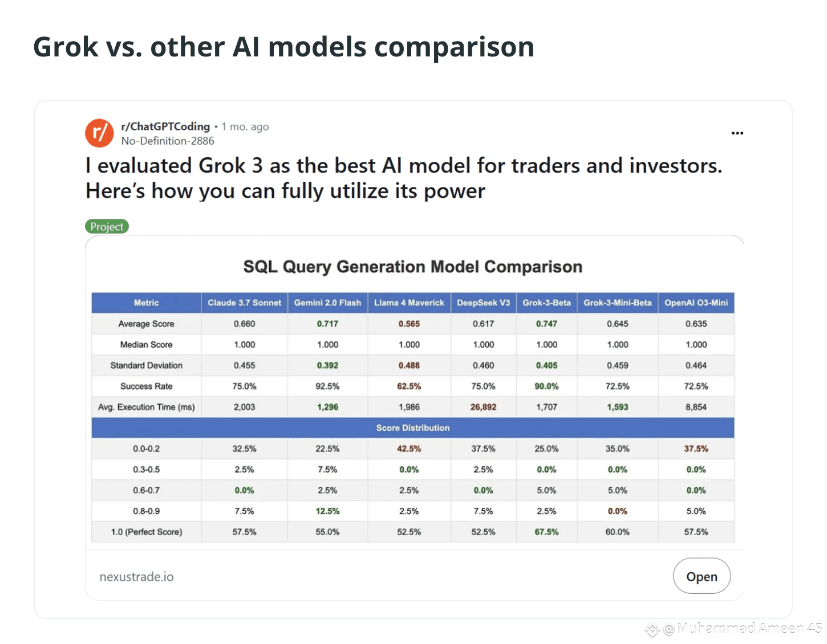
Task: Click the Score Distribution section bar
Action: coord(412,428)
